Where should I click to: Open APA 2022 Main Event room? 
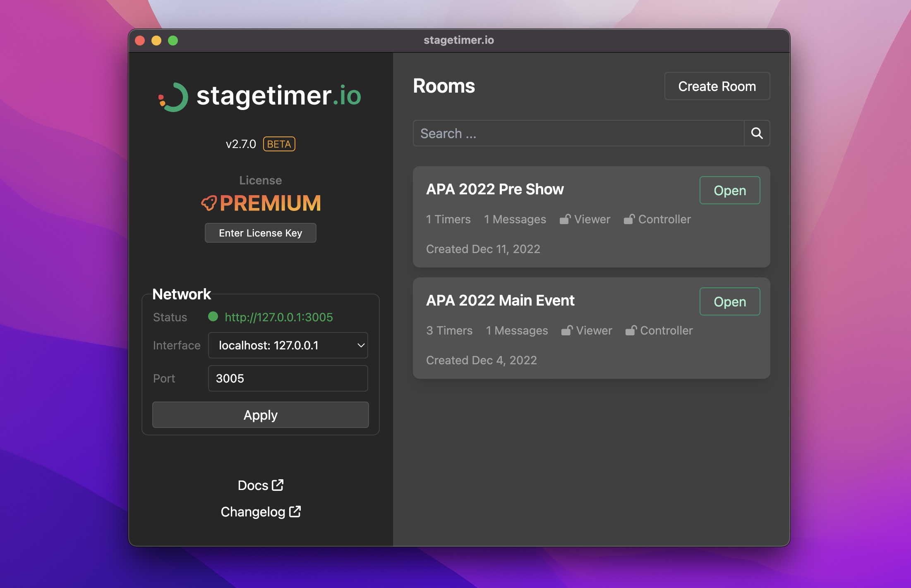729,301
